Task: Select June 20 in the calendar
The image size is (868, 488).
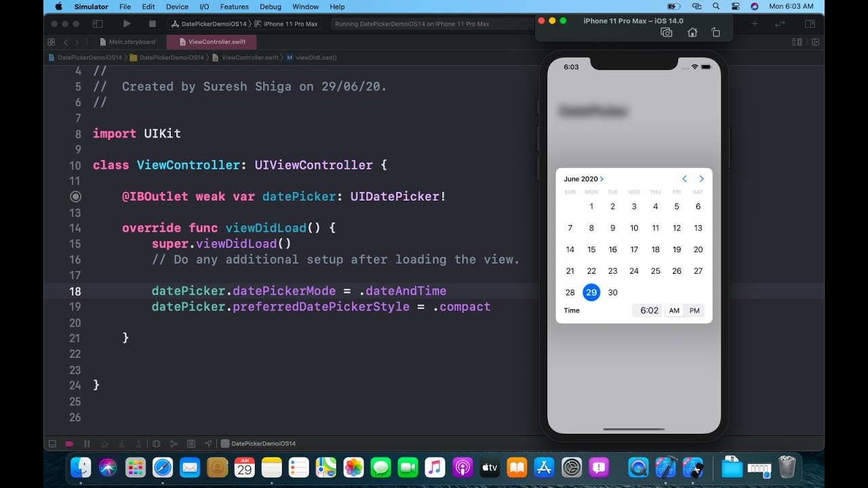Action: tap(698, 249)
